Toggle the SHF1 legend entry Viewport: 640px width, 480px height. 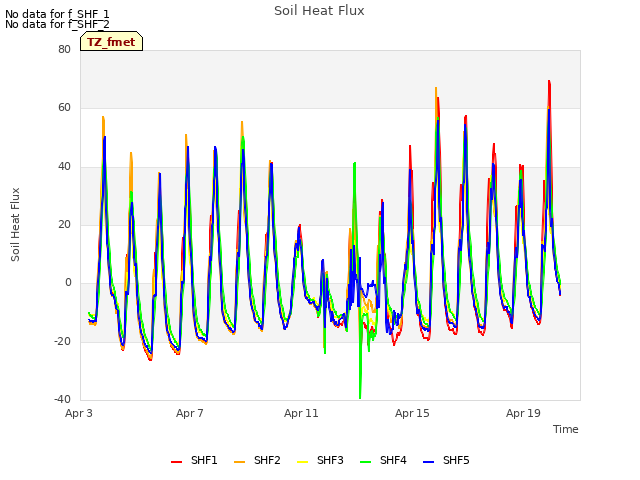click(194, 460)
